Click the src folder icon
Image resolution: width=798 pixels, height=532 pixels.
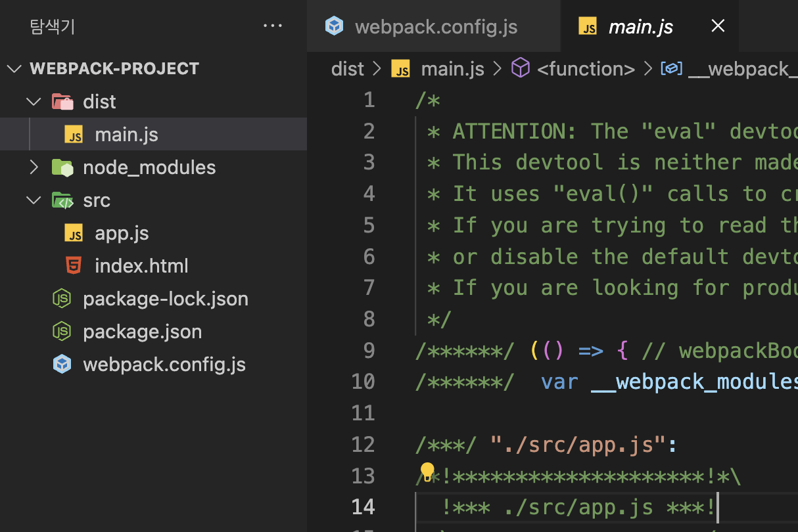coord(62,200)
